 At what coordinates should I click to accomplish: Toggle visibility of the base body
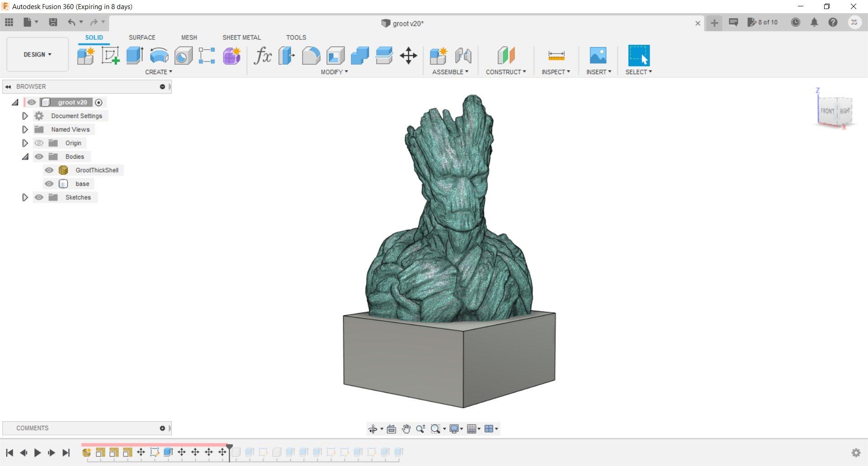tap(50, 184)
